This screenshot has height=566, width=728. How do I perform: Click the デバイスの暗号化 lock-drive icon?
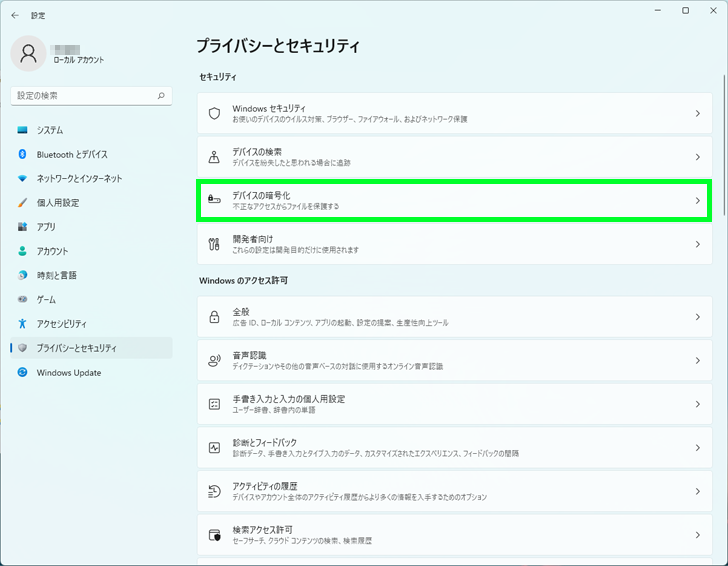214,200
